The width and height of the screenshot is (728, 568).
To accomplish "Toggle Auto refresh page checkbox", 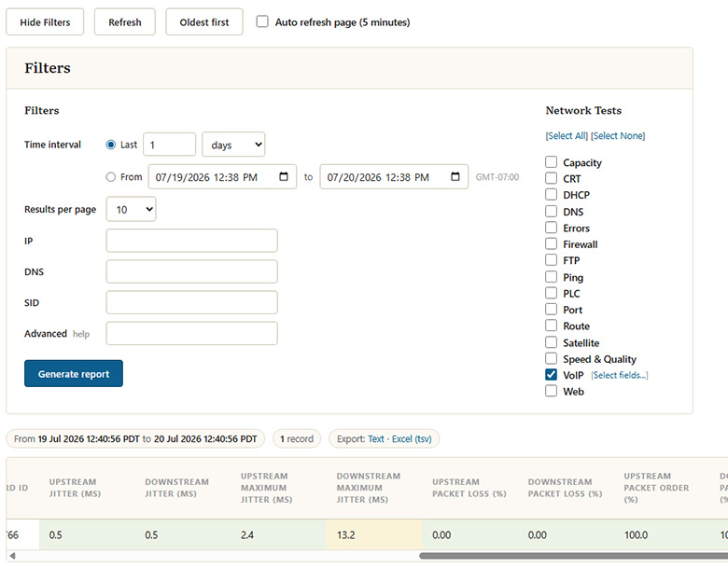I will (x=262, y=21).
